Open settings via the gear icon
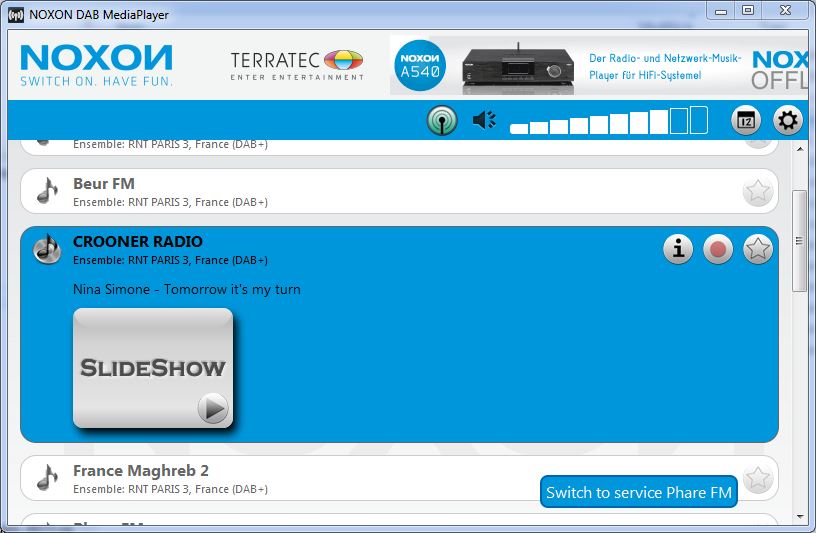The image size is (816, 533). 787,120
